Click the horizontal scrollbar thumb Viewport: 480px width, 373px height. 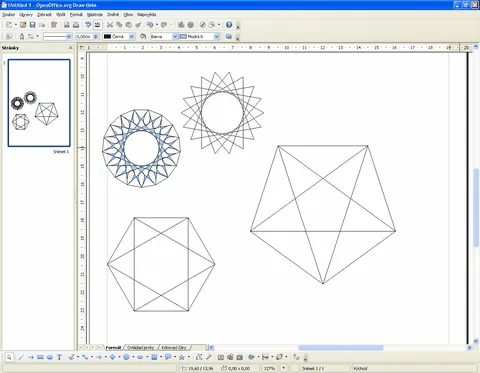(x=341, y=348)
